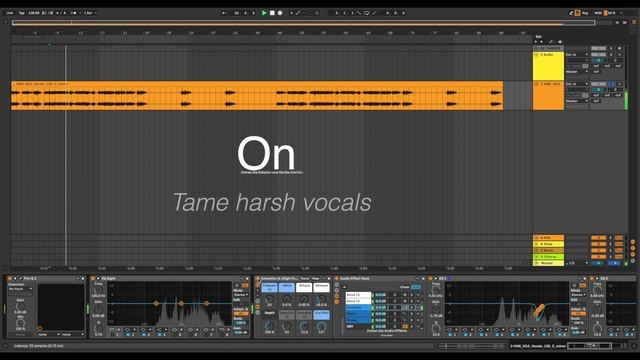Open the Pro-Q 3 Sidechain No Input dropdown

[20, 289]
